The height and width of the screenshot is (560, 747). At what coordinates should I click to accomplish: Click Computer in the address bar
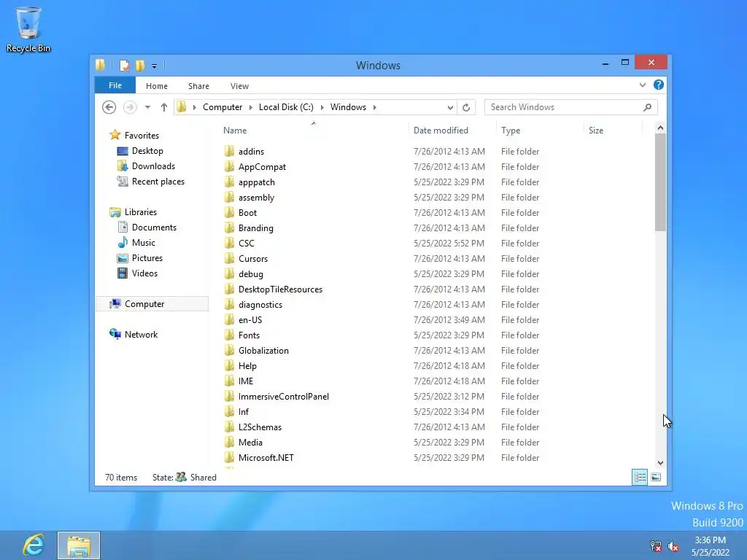tap(222, 107)
